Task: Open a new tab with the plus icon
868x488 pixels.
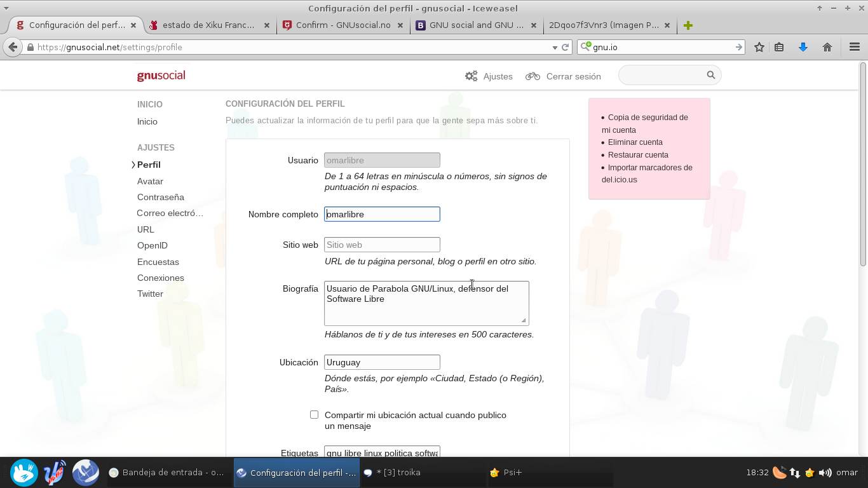Action: tap(688, 25)
